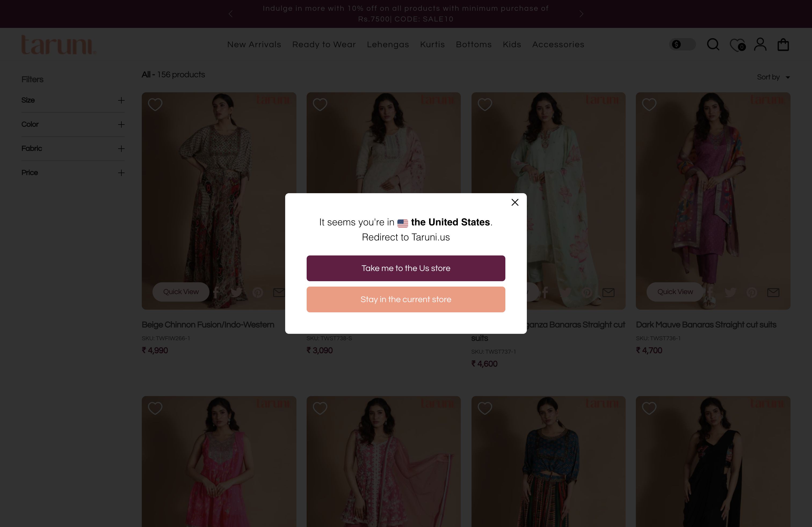812x527 pixels.
Task: Open the shopping bag cart icon
Action: point(783,45)
